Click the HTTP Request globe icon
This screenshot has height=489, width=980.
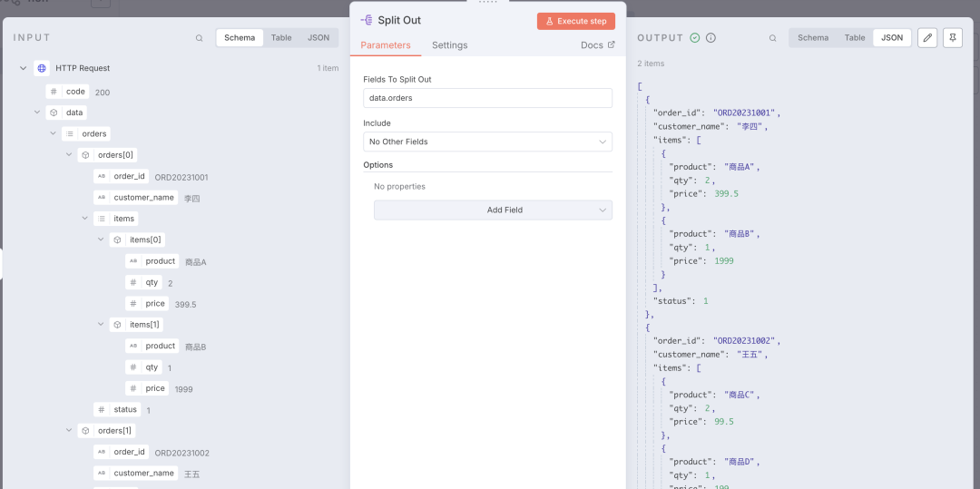click(x=41, y=68)
